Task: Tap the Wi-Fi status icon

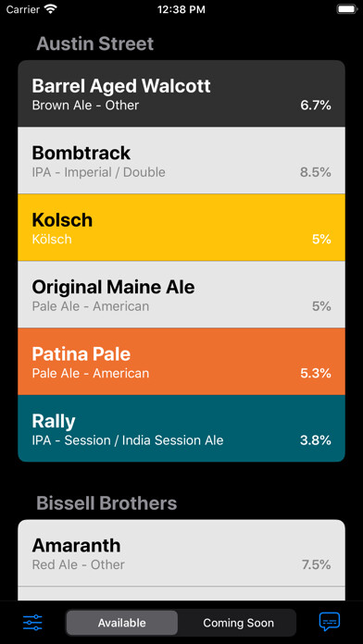Action: pos(51,9)
